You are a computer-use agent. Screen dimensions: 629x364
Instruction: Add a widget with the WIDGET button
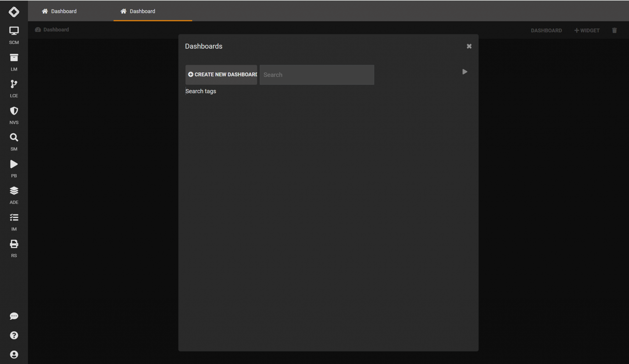pos(586,30)
